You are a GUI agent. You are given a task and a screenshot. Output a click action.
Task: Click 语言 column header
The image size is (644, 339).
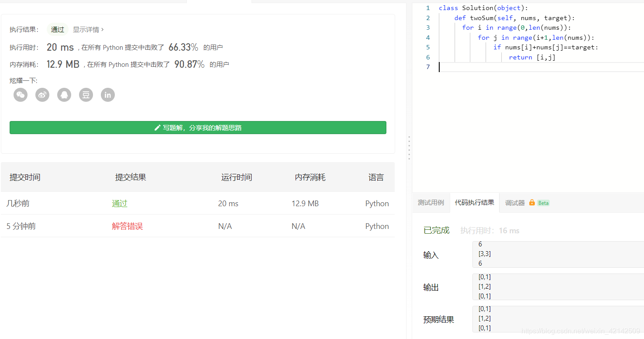tap(376, 177)
